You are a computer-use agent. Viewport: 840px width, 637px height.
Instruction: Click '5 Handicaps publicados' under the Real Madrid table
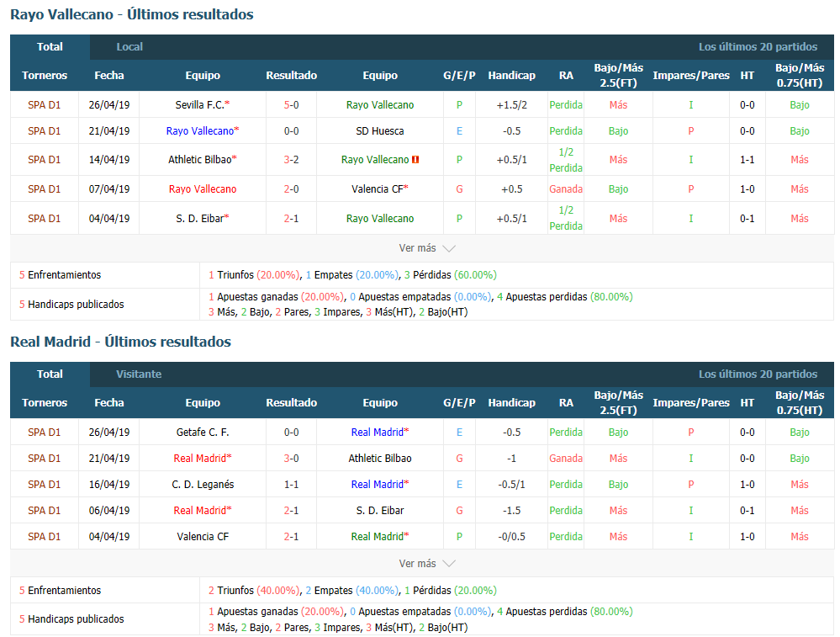(x=71, y=618)
